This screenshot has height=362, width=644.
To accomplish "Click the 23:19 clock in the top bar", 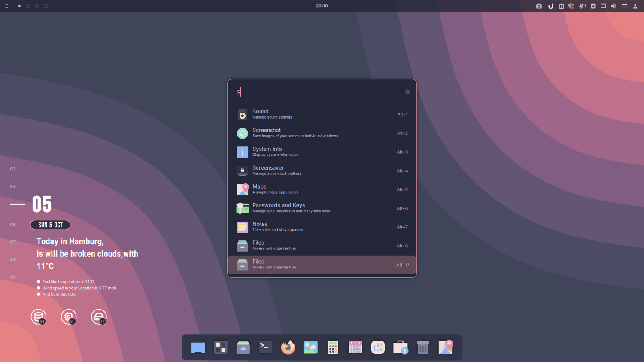I will (x=322, y=6).
